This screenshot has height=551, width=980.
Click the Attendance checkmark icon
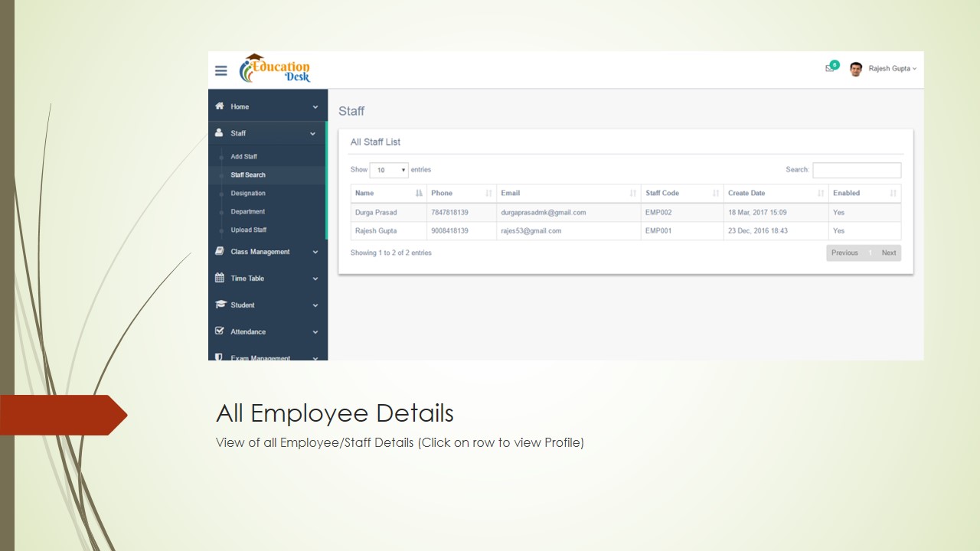coord(220,331)
